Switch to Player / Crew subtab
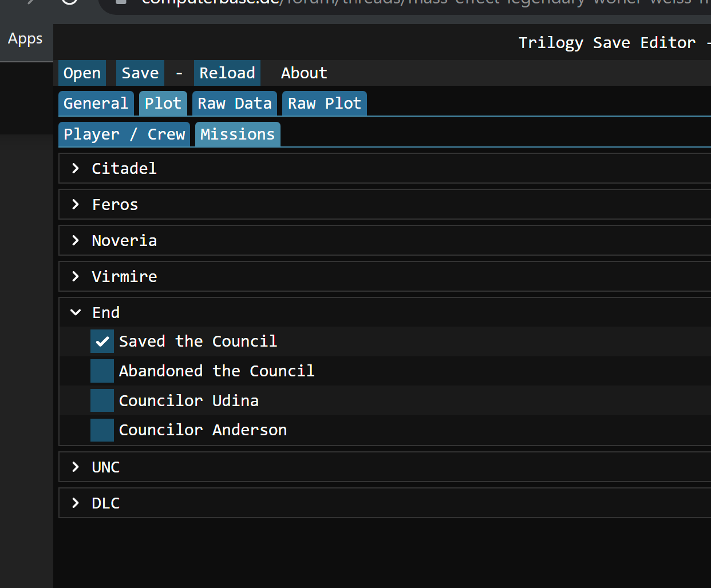 tap(124, 134)
